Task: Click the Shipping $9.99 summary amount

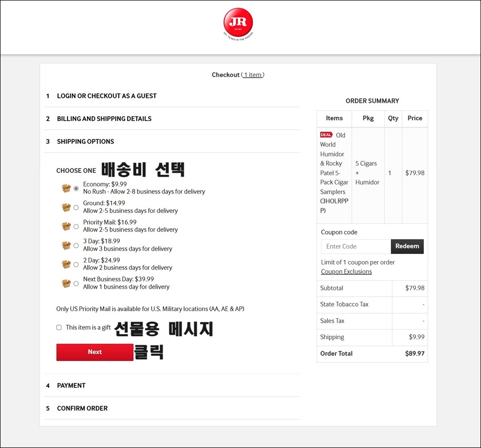Action: pyautogui.click(x=416, y=337)
